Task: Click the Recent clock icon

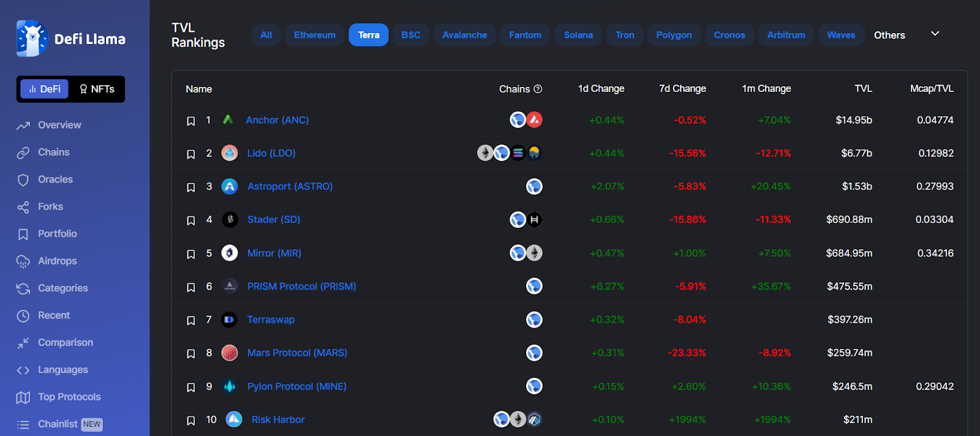Action: pos(23,316)
